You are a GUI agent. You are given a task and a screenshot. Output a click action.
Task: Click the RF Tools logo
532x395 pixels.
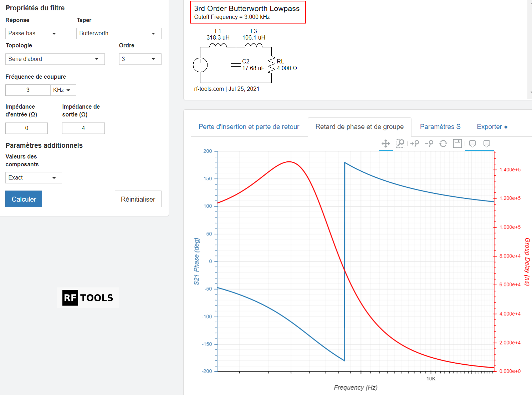(x=88, y=298)
